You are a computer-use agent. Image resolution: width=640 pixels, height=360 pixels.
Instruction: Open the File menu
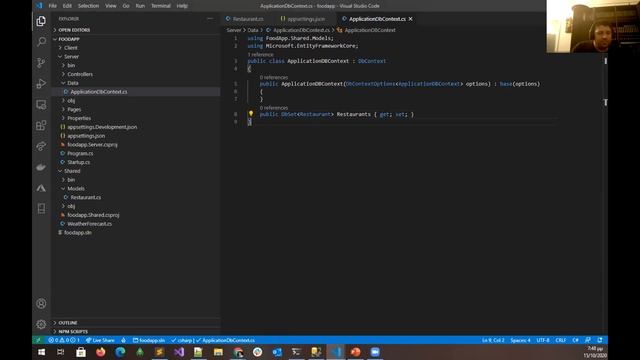[x=53, y=6]
